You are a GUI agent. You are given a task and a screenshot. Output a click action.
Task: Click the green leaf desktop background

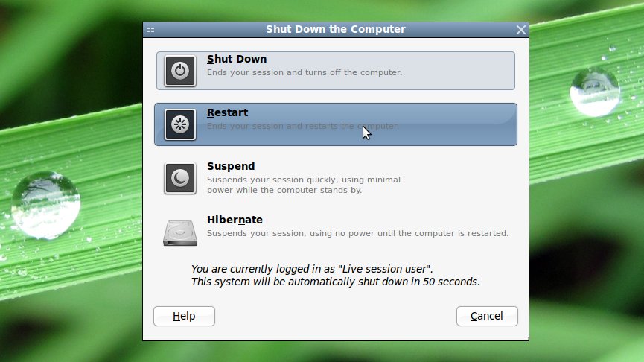click(x=70, y=123)
